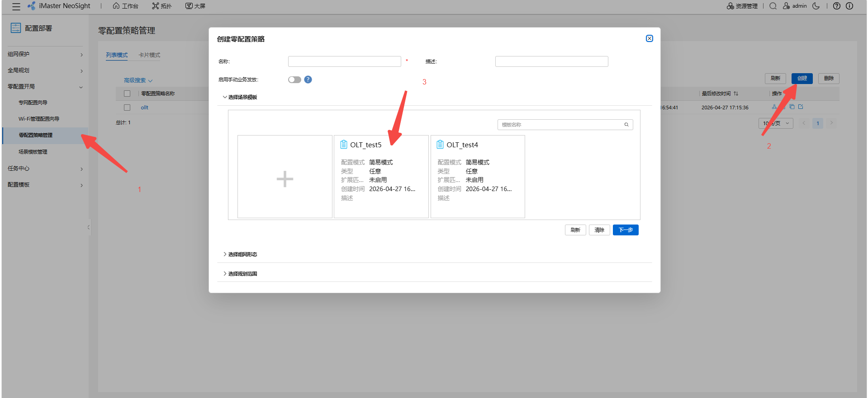This screenshot has height=398, width=868.
Task: Collapse the sidebar with the handle arrow
Action: point(89,227)
